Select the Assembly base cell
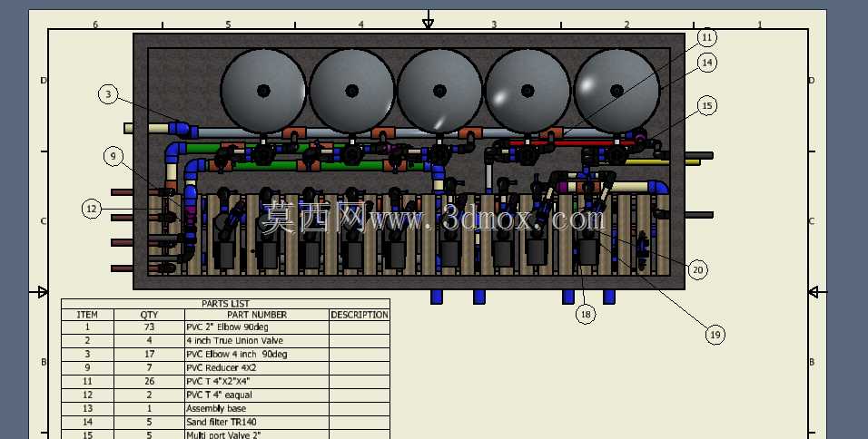Image resolution: width=868 pixels, height=439 pixels. (257, 408)
